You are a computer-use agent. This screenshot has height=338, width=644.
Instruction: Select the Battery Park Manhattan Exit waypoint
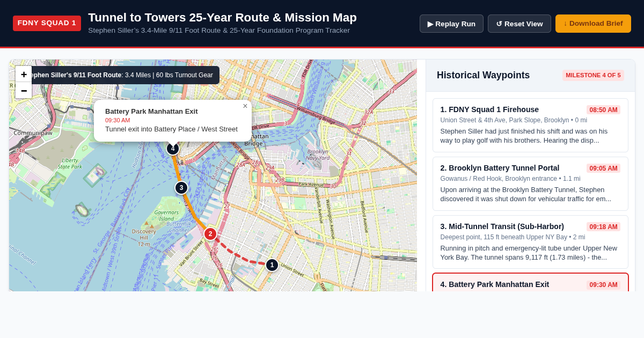pyautogui.click(x=530, y=283)
